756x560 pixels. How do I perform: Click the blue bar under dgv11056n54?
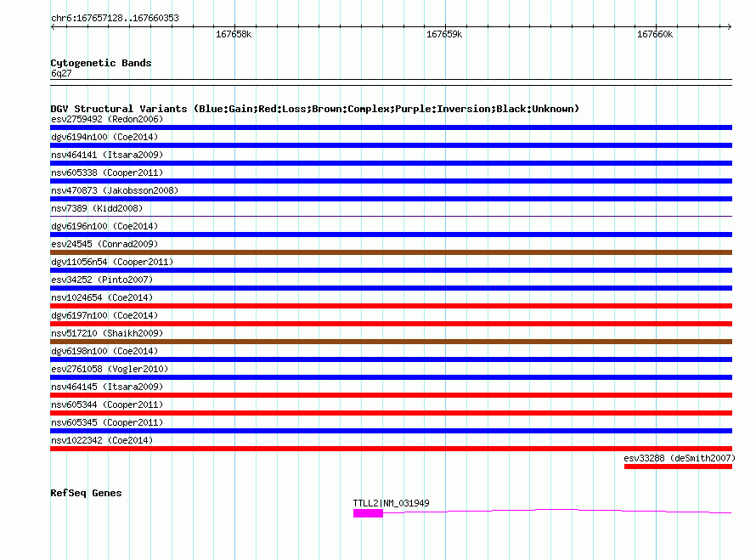[x=391, y=270]
